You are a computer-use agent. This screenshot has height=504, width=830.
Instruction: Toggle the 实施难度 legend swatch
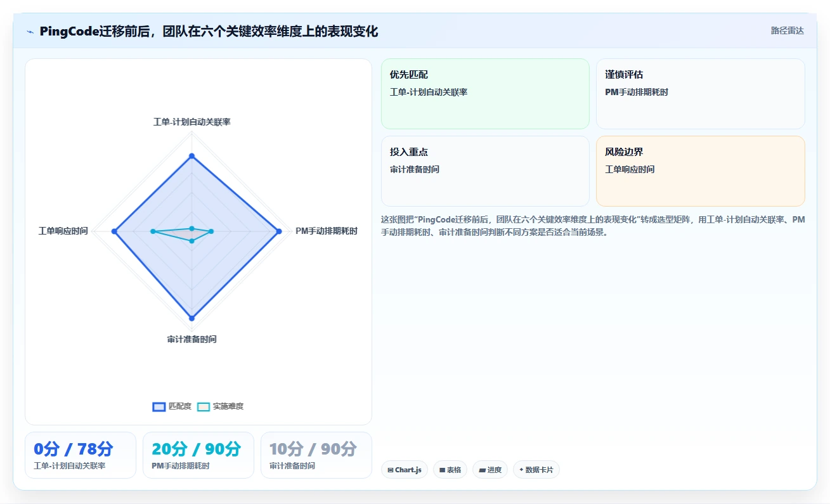coord(204,406)
